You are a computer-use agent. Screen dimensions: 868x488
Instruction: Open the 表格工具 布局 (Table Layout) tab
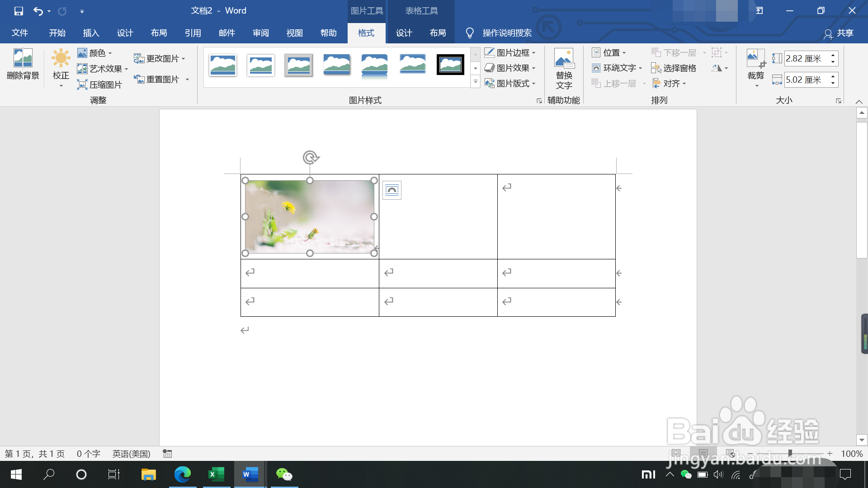tap(437, 33)
